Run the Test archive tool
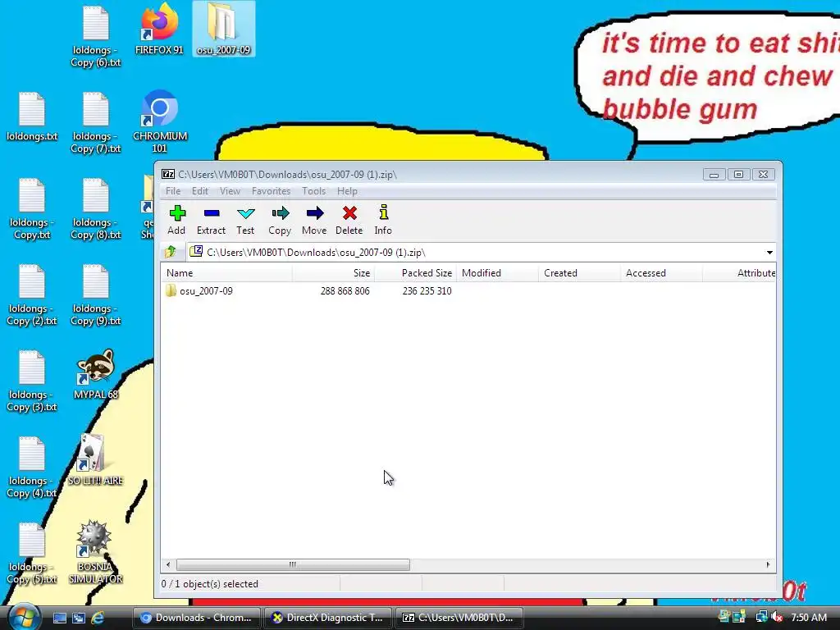The image size is (840, 630). click(245, 220)
